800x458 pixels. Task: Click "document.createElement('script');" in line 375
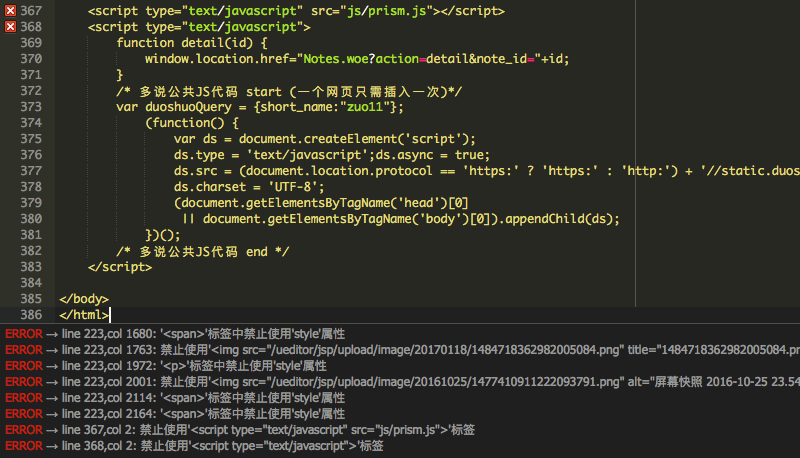click(x=357, y=139)
